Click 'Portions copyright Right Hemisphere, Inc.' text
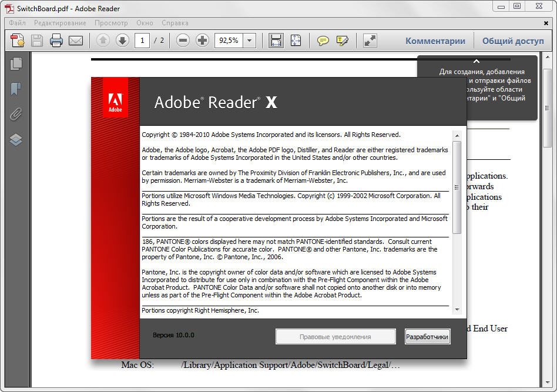557x392 pixels. [200, 310]
